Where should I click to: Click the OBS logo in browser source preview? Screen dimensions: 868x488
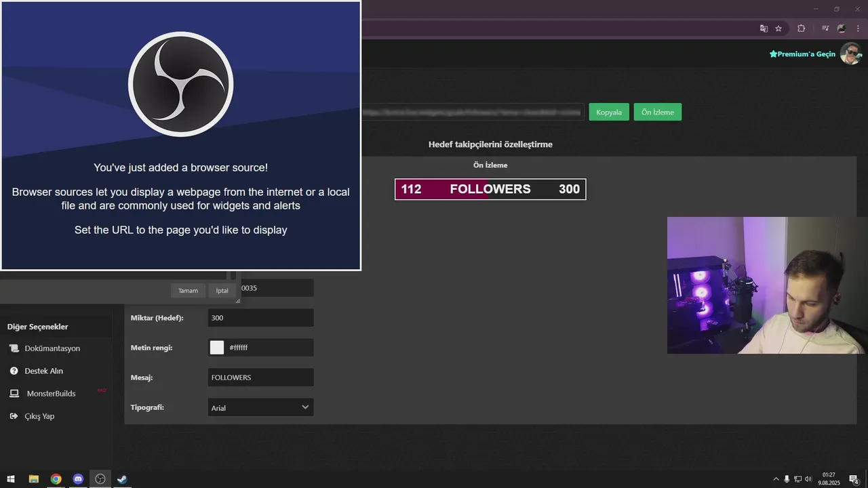180,84
